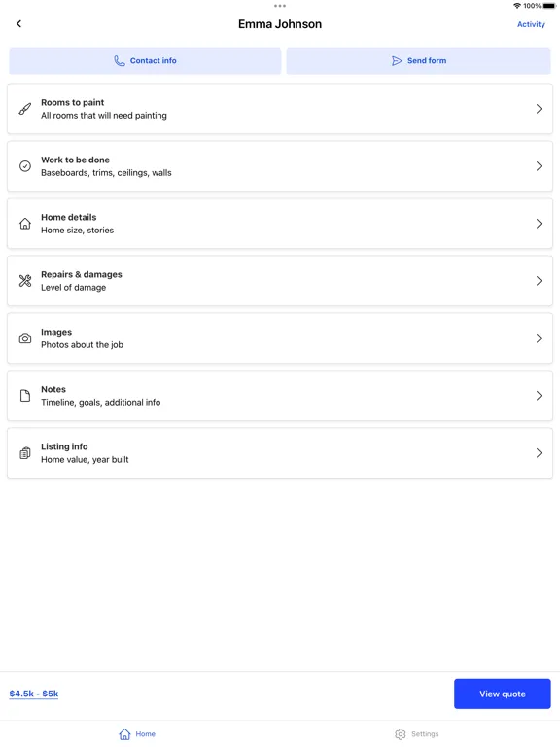This screenshot has width=560, height=747.
Task: Open Images section via its chevron arrow
Action: [539, 338]
